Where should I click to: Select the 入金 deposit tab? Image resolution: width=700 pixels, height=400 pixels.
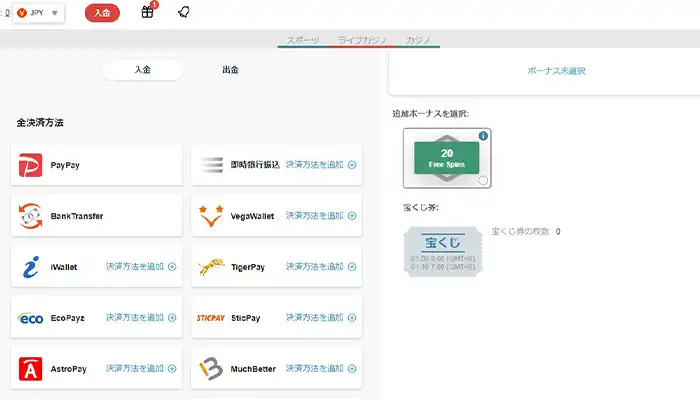click(x=142, y=70)
